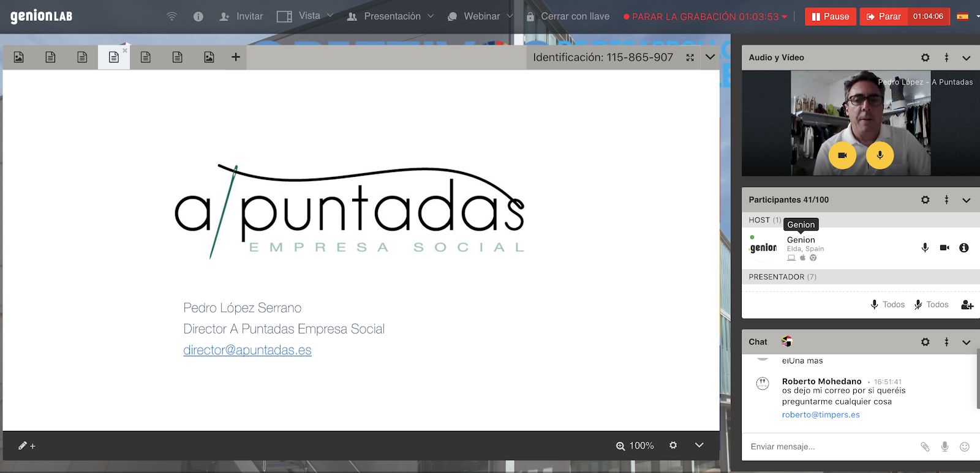The image size is (980, 473).
Task: Click Elda, Spain location text
Action: pos(805,249)
